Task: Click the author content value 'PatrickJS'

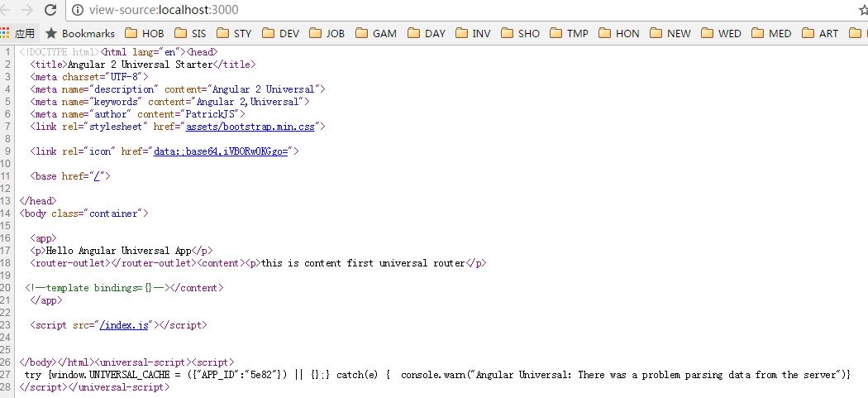Action: click(x=210, y=114)
